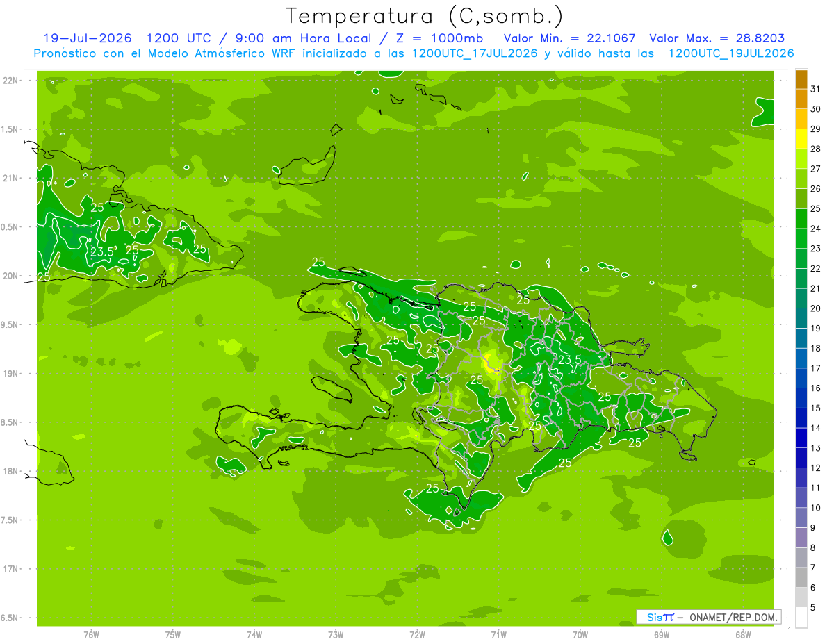Viewport: 834px width, 644px height.
Task: Click the "11" value on the color scale
Action: pos(815,488)
